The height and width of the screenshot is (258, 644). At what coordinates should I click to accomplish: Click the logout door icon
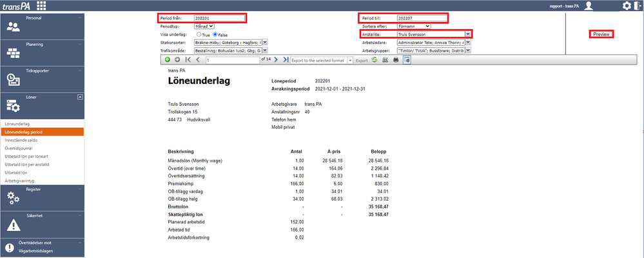(637, 6)
